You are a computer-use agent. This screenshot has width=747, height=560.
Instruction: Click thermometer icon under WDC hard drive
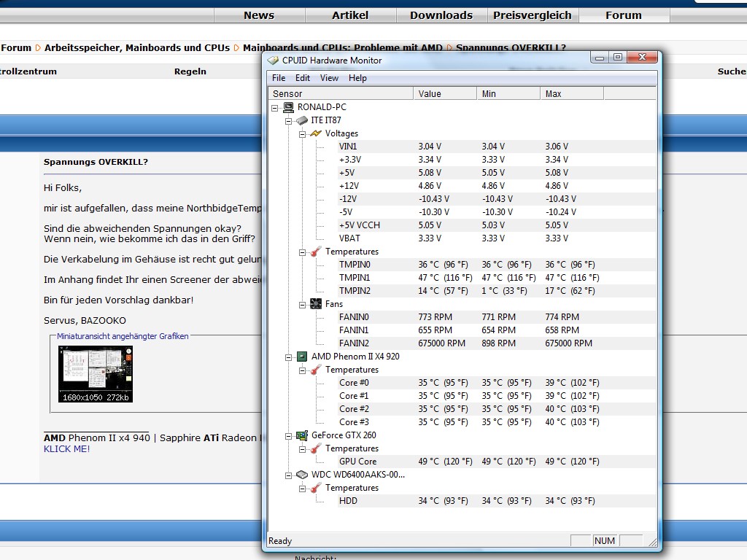315,488
